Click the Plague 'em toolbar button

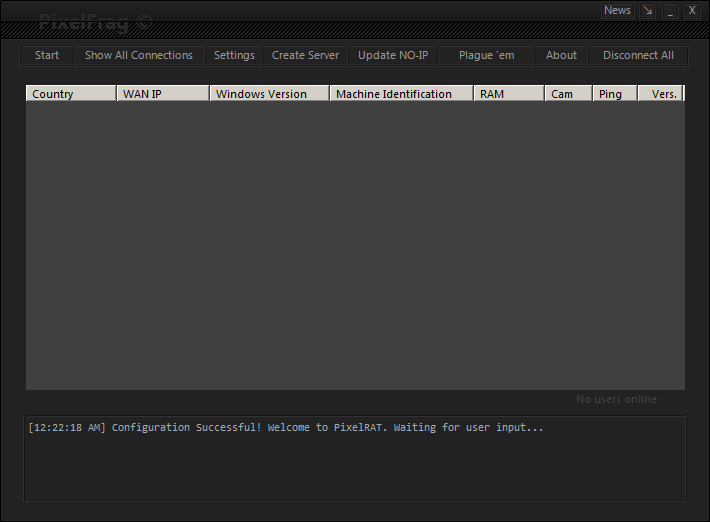[x=486, y=56]
